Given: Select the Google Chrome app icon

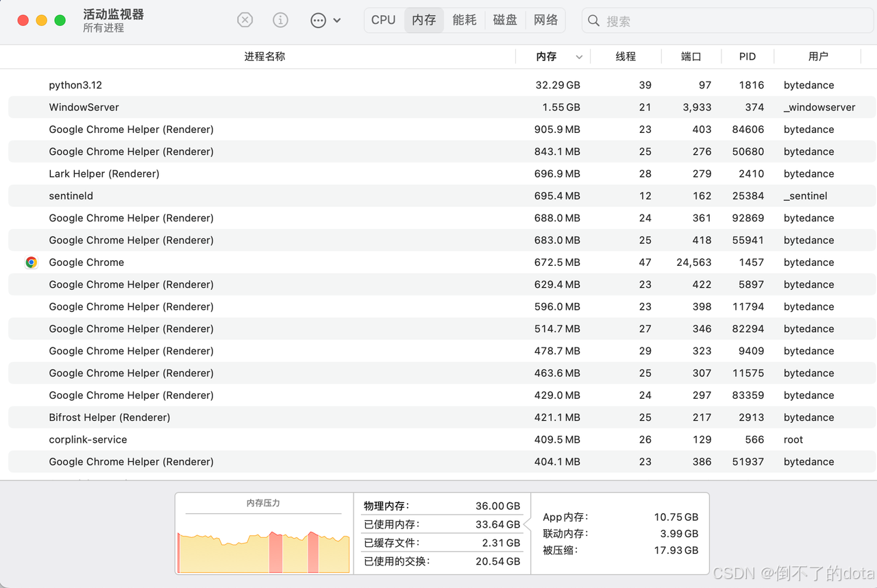Looking at the screenshot, I should 31,262.
